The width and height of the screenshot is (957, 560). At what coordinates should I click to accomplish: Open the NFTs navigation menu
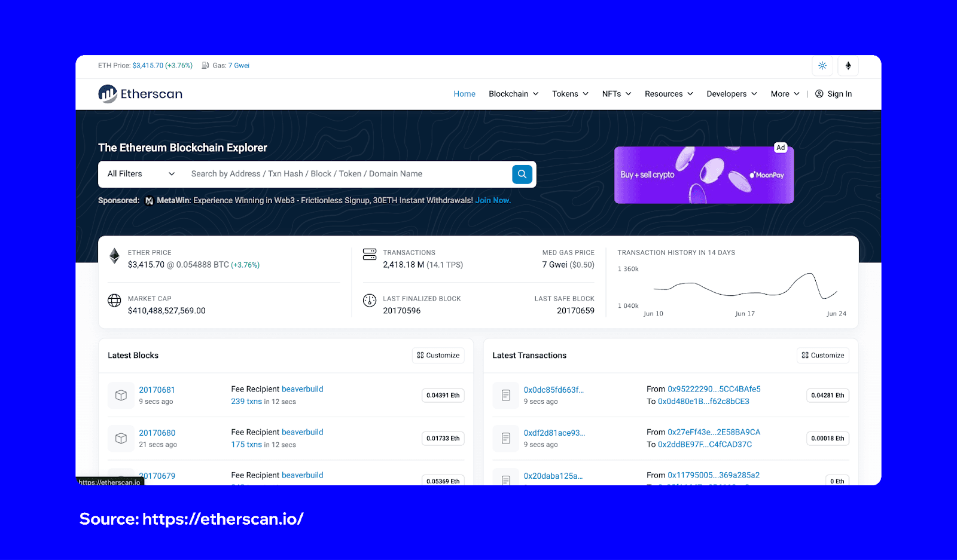(616, 94)
